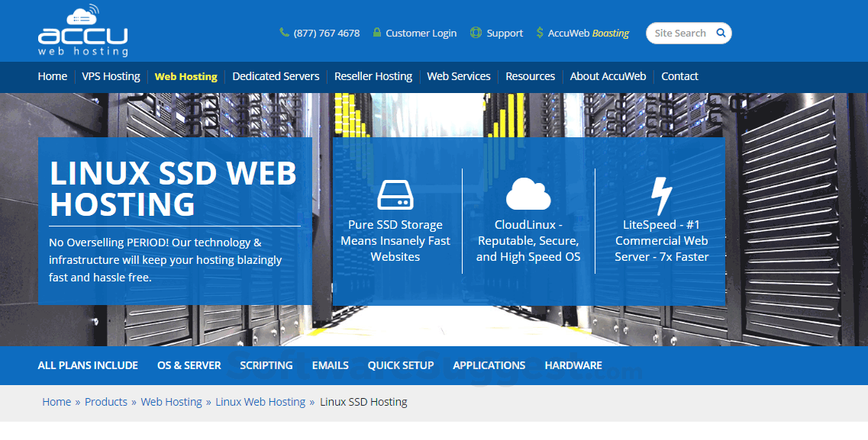Image resolution: width=868 pixels, height=440 pixels.
Task: Click the padlock icon beside Customer Login
Action: click(376, 32)
